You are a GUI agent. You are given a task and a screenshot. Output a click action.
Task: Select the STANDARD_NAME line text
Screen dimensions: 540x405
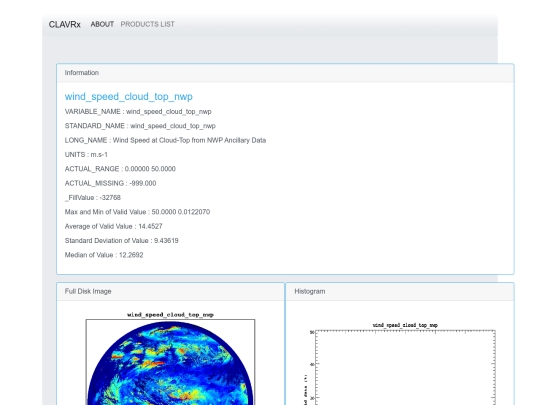point(140,126)
